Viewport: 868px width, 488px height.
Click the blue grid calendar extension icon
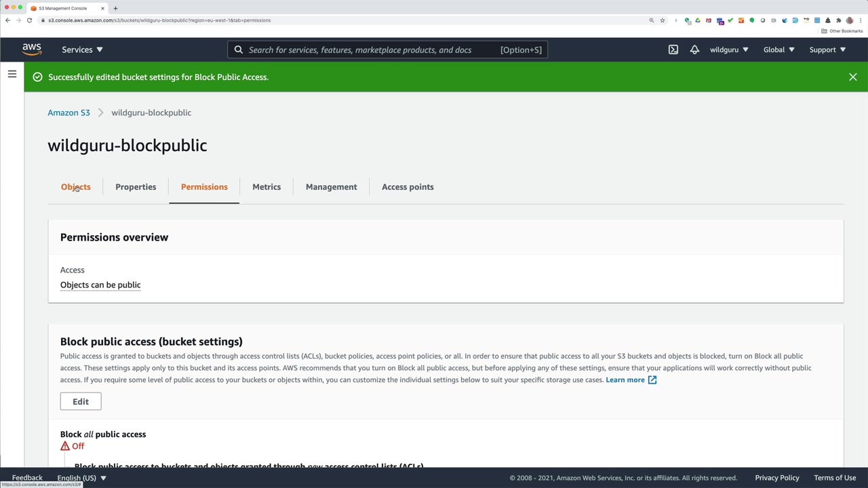[817, 20]
